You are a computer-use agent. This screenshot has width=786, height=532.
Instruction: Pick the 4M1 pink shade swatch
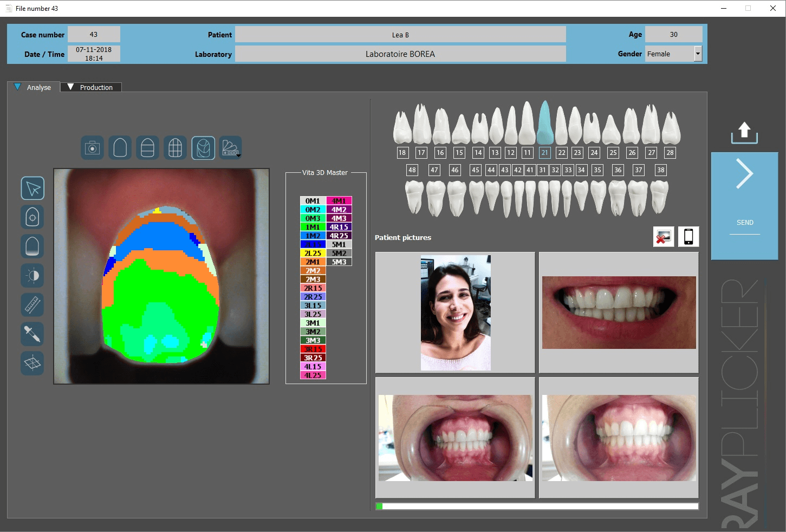(339, 201)
